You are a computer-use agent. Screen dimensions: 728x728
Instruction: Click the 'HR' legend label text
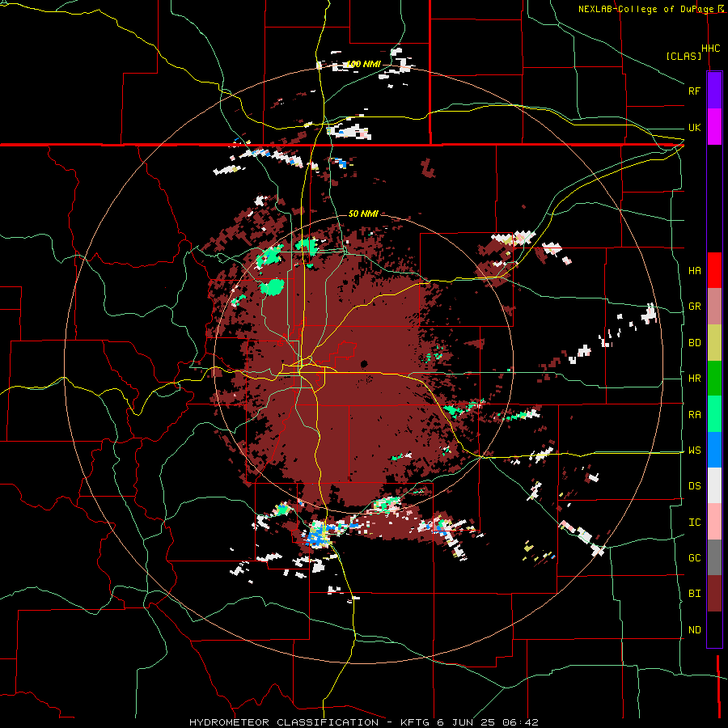coord(694,379)
